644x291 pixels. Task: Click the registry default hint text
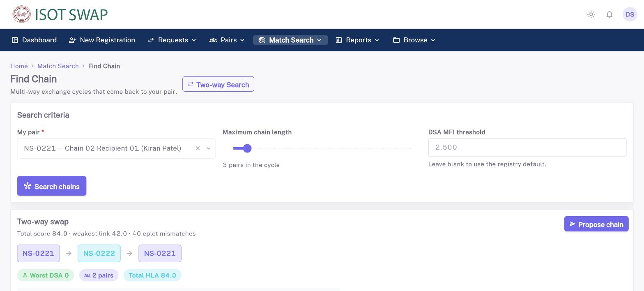click(487, 164)
